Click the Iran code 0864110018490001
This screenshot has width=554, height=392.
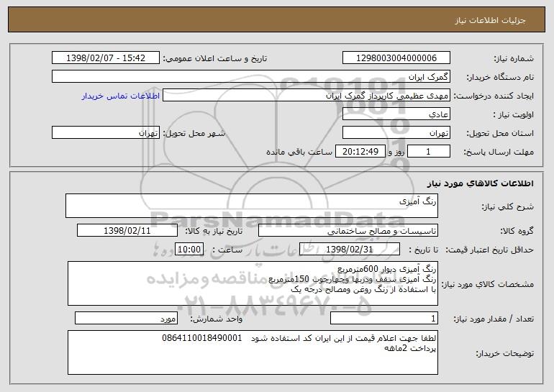point(202,338)
